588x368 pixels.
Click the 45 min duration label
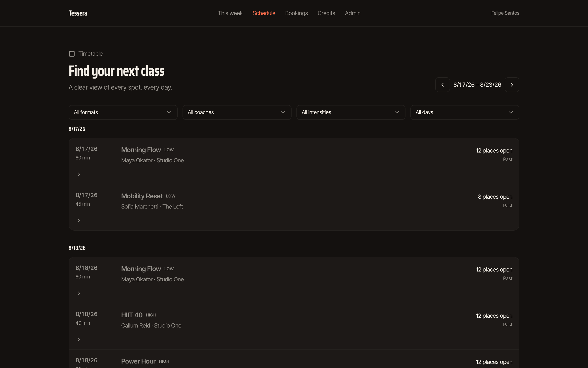coord(83,204)
